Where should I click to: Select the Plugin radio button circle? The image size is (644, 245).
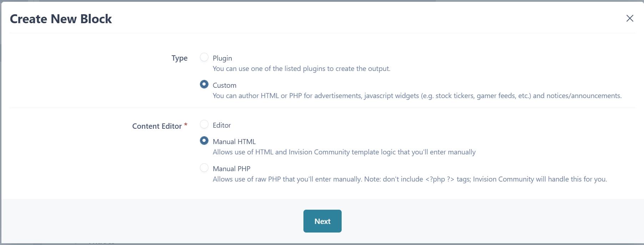tap(204, 57)
